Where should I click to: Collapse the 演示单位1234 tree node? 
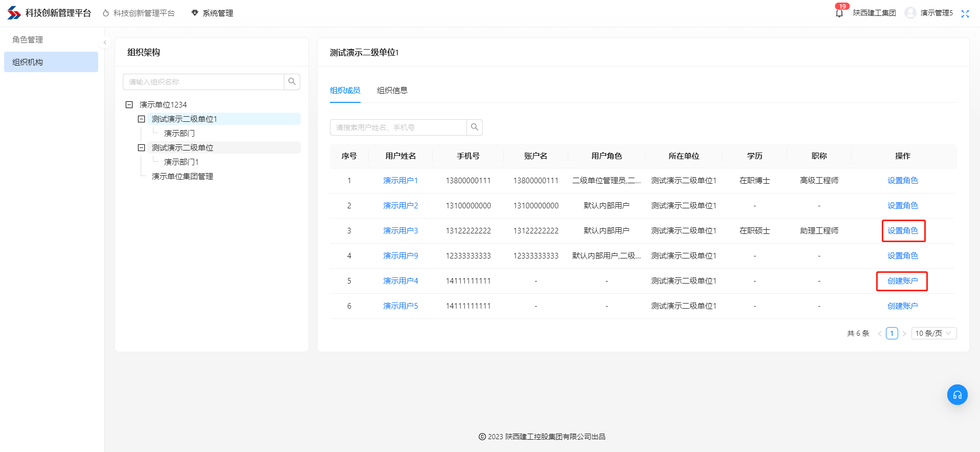pyautogui.click(x=129, y=105)
